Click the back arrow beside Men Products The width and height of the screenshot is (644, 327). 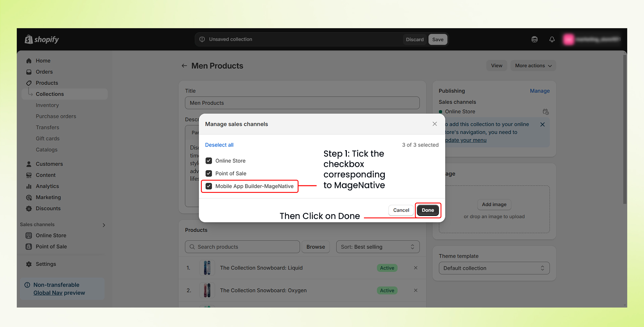pyautogui.click(x=184, y=66)
